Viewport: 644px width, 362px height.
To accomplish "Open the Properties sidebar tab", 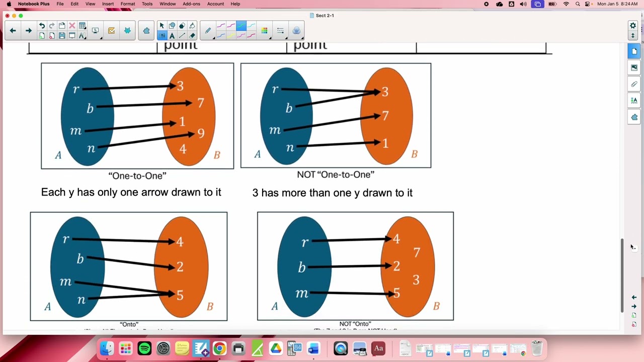I will [x=634, y=101].
